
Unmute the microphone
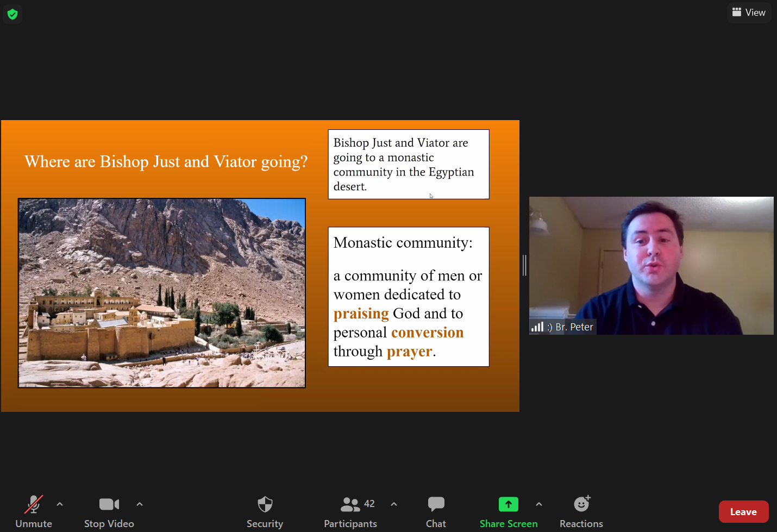tap(34, 511)
